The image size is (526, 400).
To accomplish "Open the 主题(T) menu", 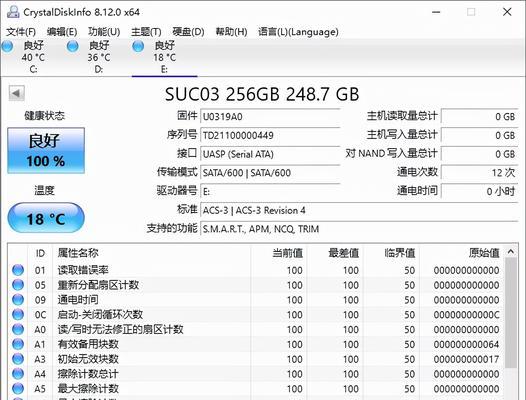I will pos(146,32).
